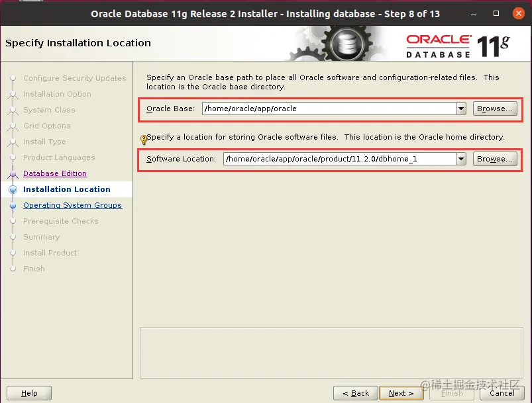Image resolution: width=532 pixels, height=403 pixels.
Task: Click the System Class step text
Action: 49,110
